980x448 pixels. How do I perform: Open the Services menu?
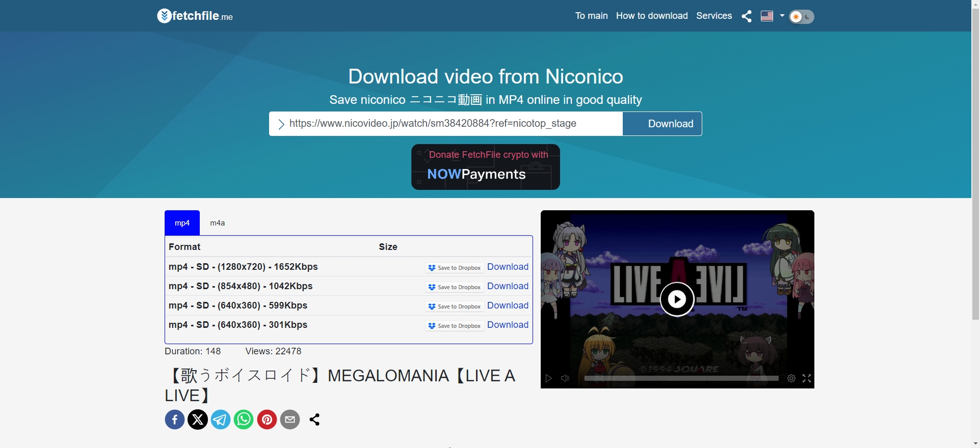click(714, 16)
